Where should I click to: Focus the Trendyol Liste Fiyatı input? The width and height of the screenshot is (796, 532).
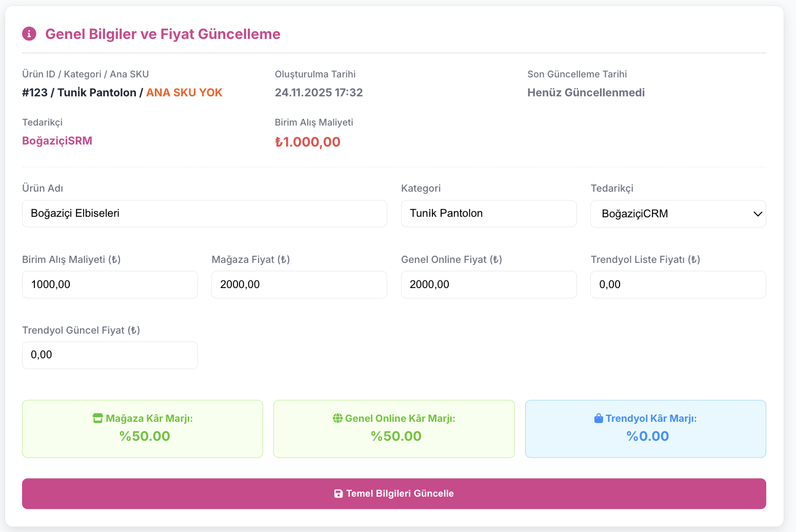[678, 284]
